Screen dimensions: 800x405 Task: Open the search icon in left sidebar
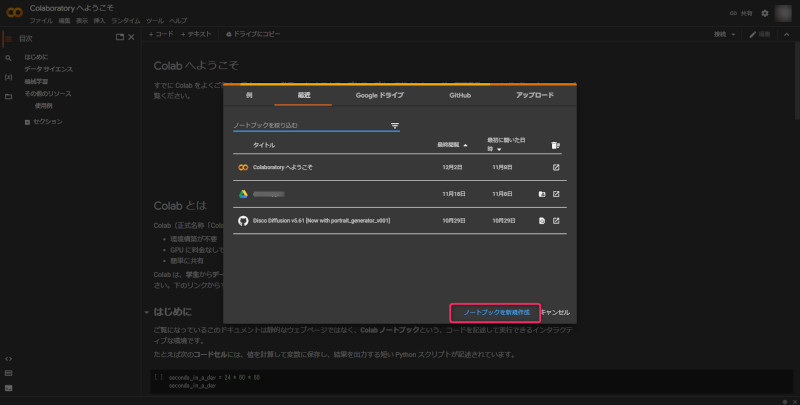click(x=8, y=58)
